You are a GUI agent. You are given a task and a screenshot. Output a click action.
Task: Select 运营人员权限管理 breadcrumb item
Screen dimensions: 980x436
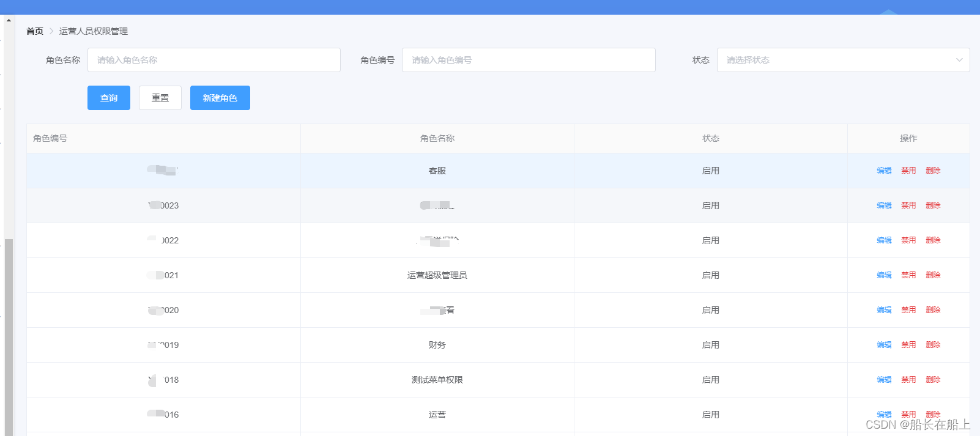pos(94,31)
